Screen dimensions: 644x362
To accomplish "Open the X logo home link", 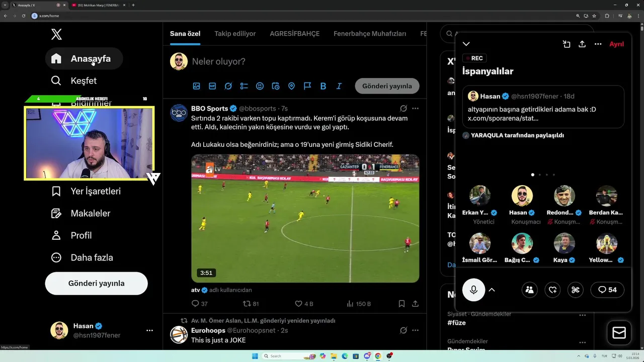I will 56,34.
